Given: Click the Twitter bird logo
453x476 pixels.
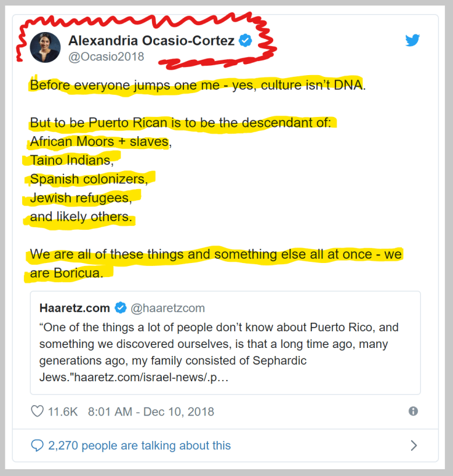Looking at the screenshot, I should 412,41.
